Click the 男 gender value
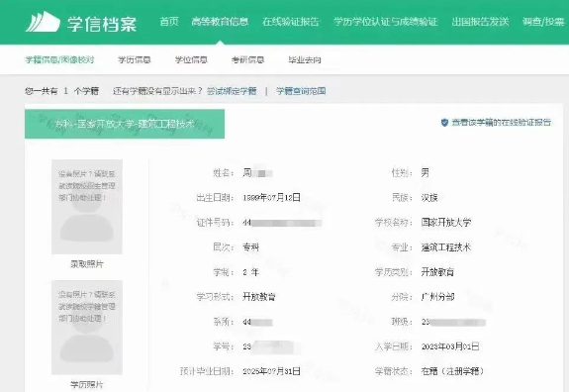The image size is (569, 392). pos(426,173)
